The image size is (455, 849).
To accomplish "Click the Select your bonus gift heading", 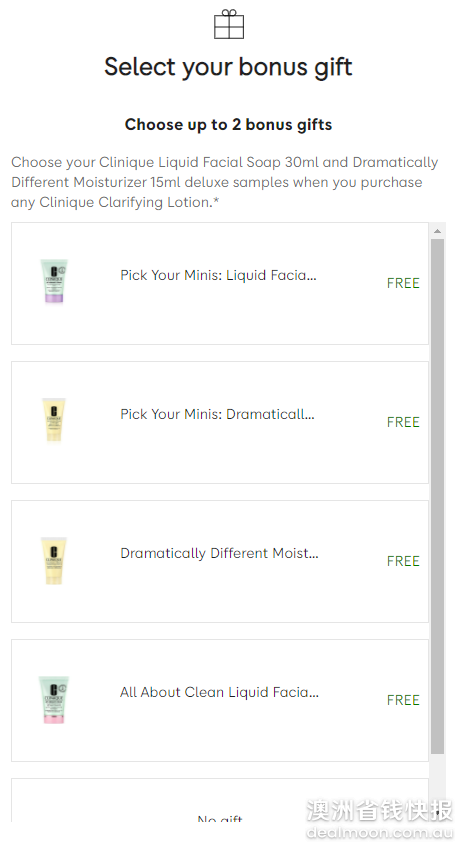I will (229, 68).
